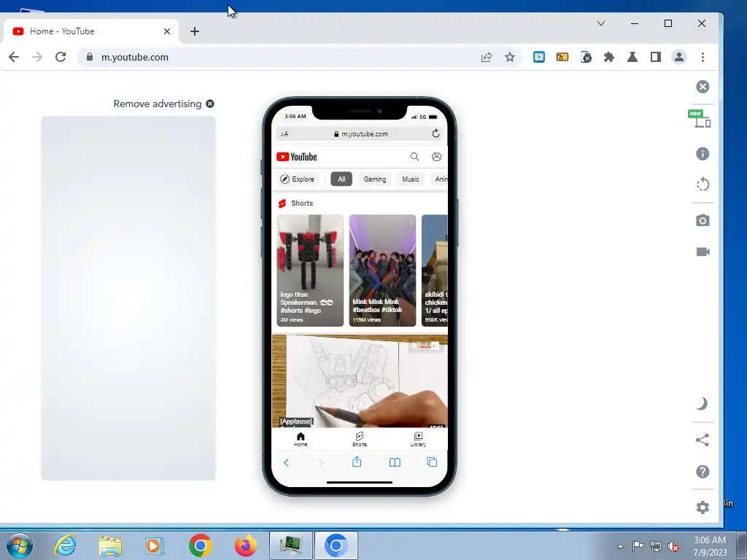Select the Gaming filter chip
This screenshot has width=747, height=560.
pos(374,179)
